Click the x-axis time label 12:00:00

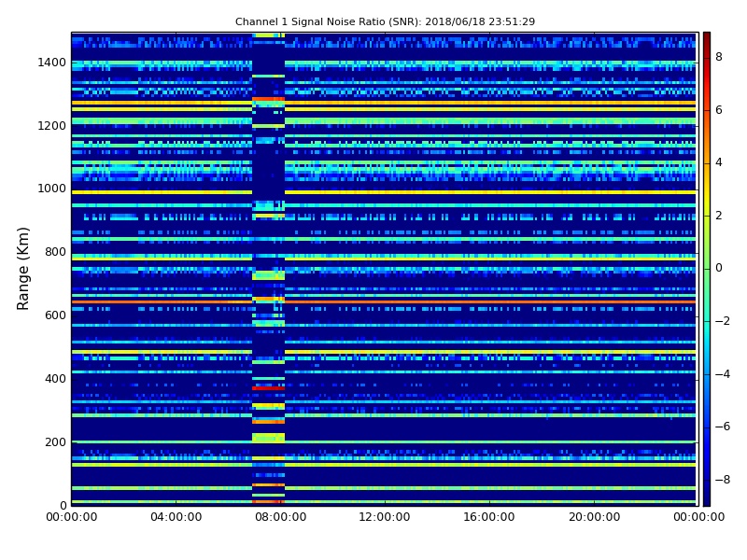385,517
